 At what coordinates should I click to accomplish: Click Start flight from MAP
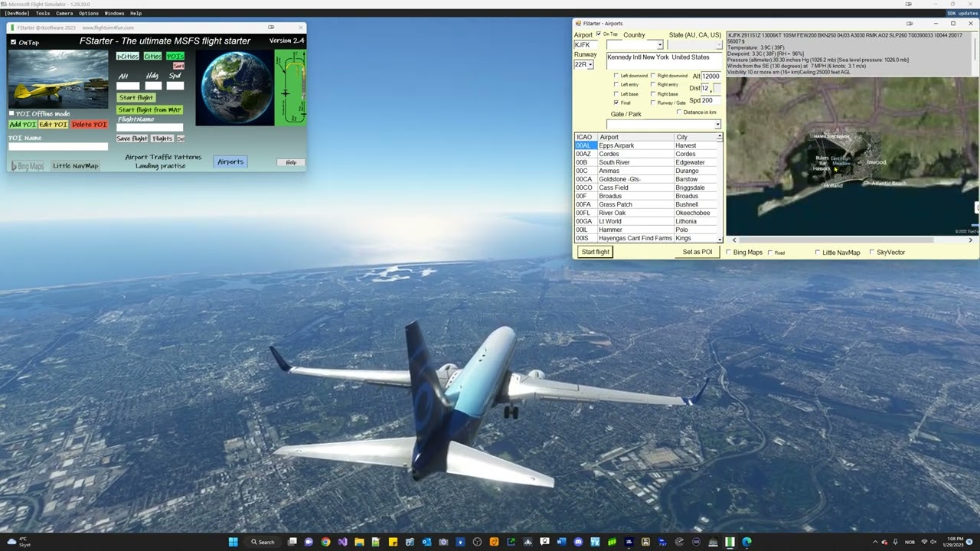(149, 109)
